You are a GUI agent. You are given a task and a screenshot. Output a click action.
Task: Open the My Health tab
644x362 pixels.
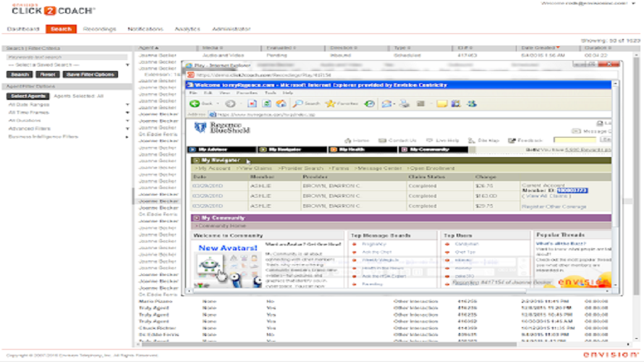(x=363, y=150)
